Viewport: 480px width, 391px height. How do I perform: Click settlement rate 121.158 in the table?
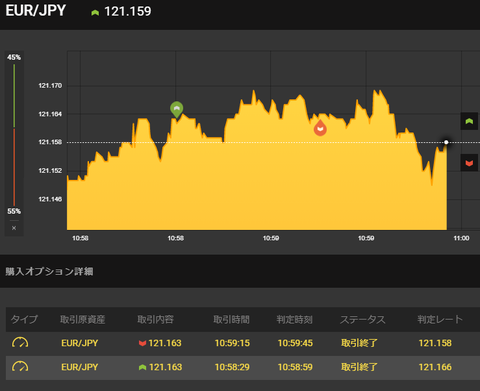pos(435,343)
